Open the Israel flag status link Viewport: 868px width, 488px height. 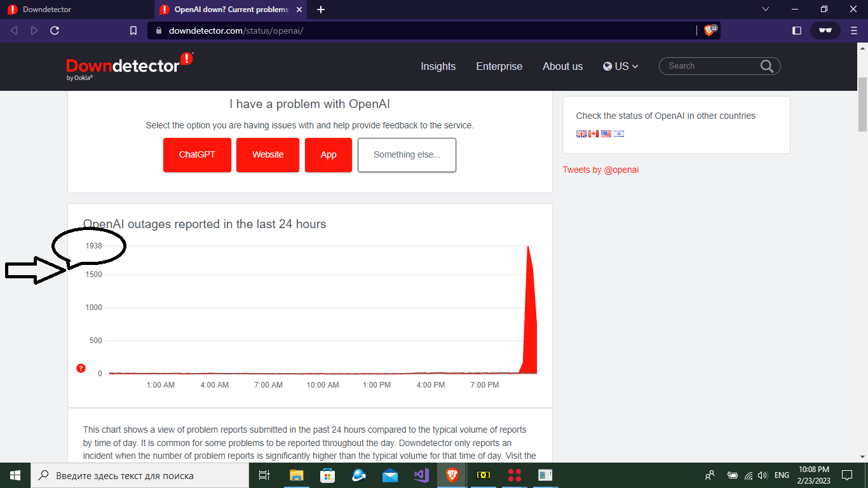tap(619, 133)
